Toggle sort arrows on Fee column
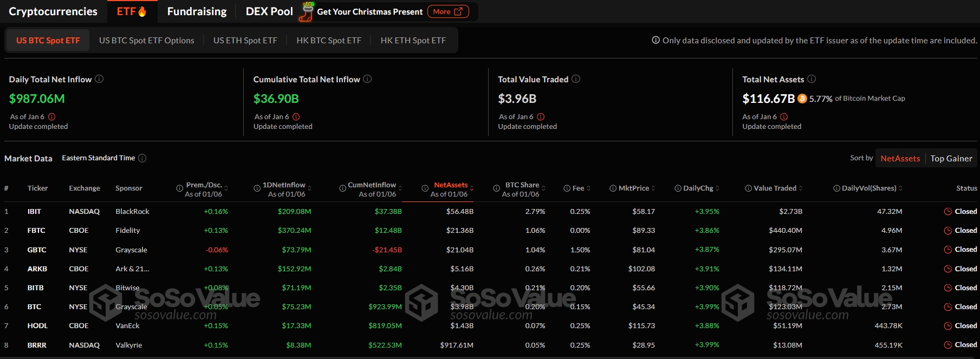The width and height of the screenshot is (980, 359). (588, 188)
